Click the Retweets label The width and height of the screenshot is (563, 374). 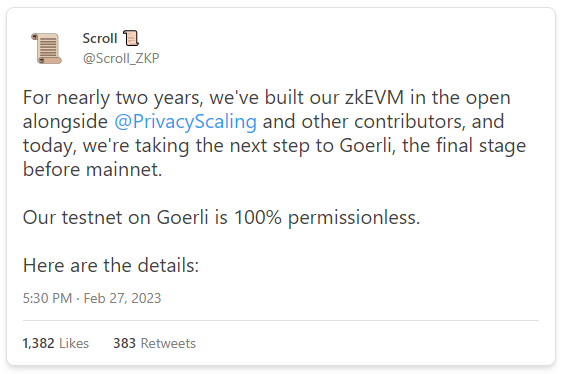[x=168, y=343]
